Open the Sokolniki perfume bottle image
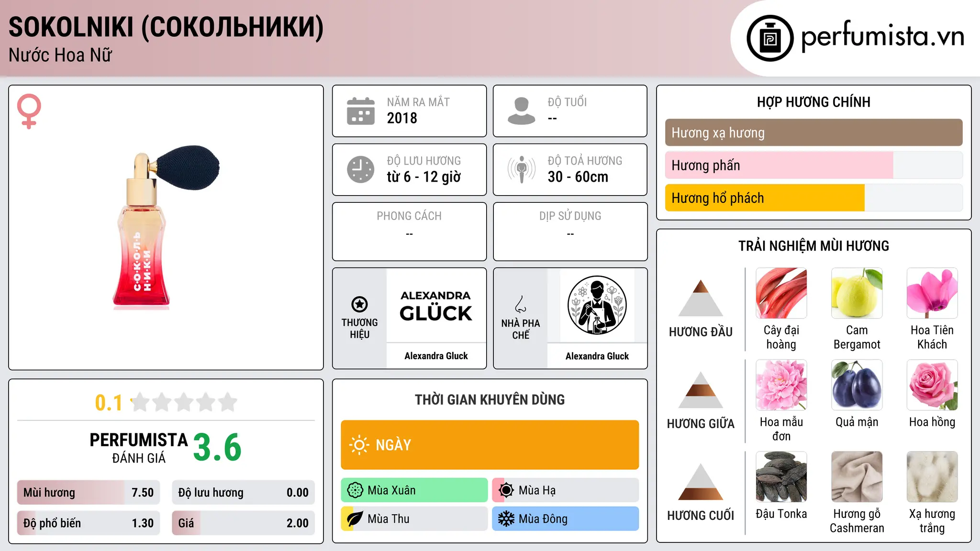 (165, 228)
